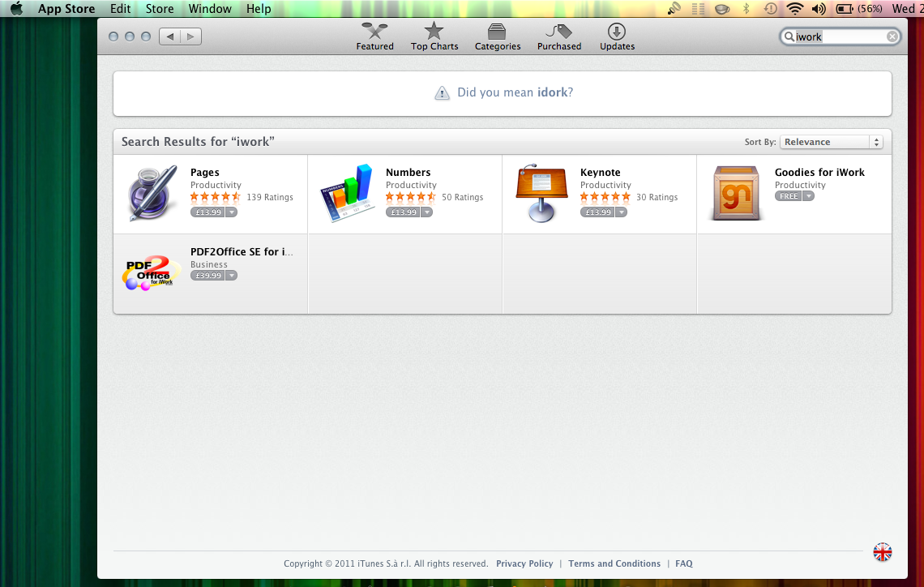Expand the dropdown arrow next to £39.99 price
The width and height of the screenshot is (924, 587).
click(x=232, y=275)
